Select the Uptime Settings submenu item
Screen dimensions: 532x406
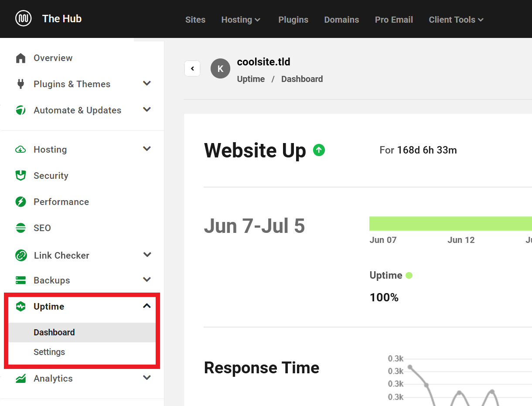pos(82,352)
